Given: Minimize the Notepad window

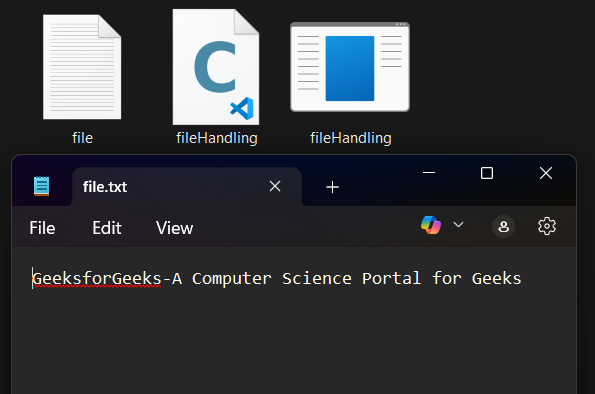Looking at the screenshot, I should click(x=429, y=173).
